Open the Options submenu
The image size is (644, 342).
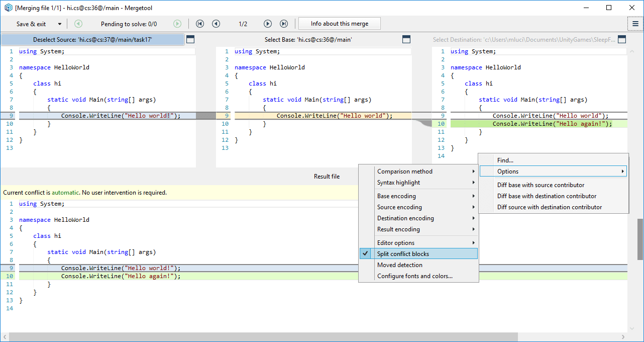point(553,172)
